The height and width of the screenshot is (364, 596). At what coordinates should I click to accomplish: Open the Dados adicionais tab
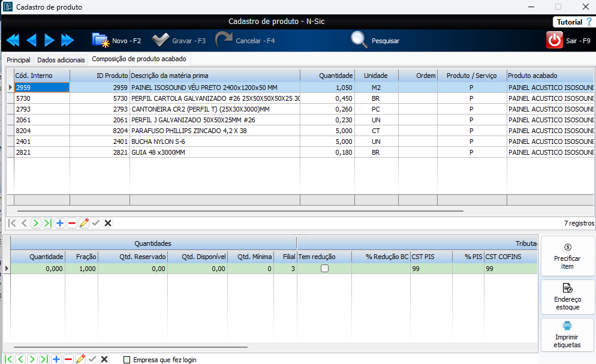[x=61, y=60]
